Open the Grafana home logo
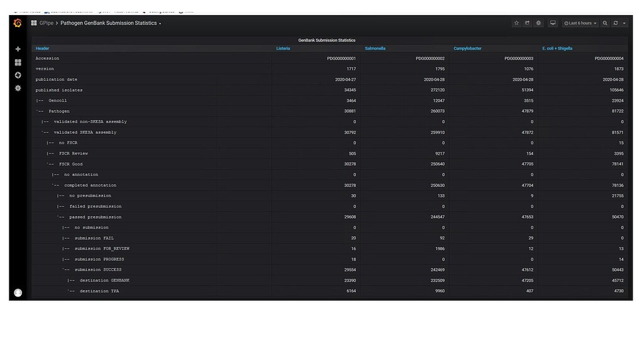This screenshot has width=644, height=362. pyautogui.click(x=18, y=23)
